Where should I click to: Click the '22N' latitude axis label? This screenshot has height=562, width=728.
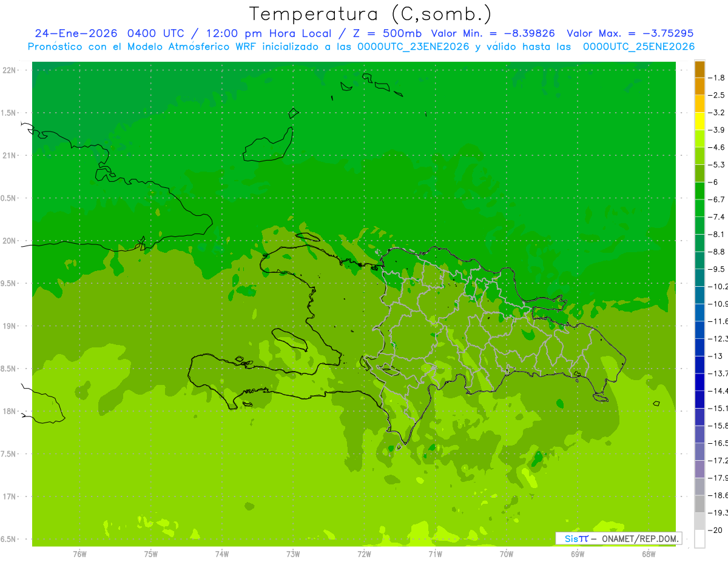(x=10, y=70)
